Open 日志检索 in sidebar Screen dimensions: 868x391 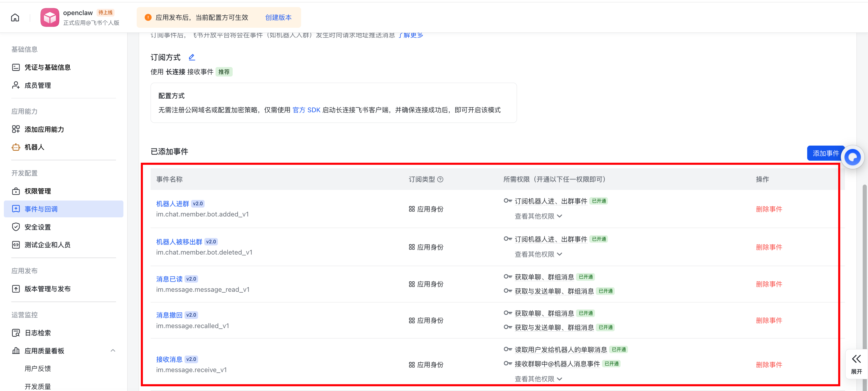tap(64, 333)
